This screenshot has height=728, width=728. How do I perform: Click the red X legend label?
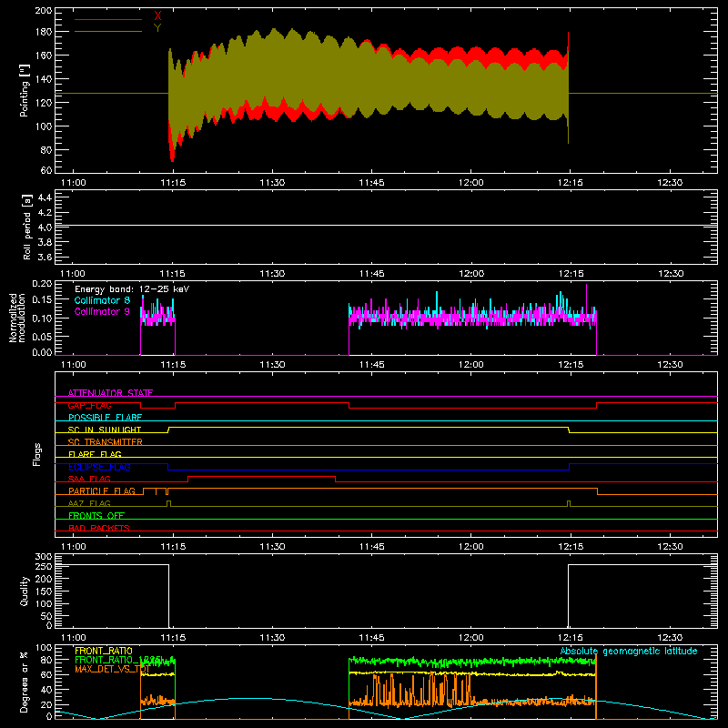[x=157, y=16]
